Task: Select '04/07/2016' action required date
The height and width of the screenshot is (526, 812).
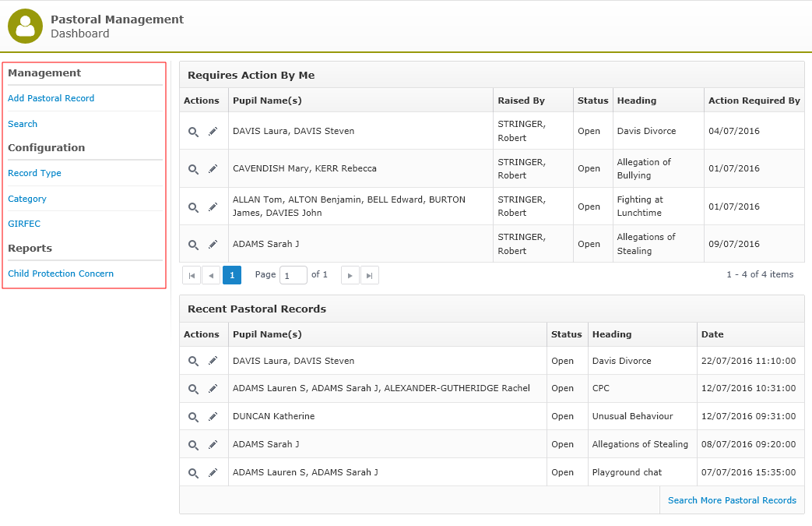Action: click(754, 131)
